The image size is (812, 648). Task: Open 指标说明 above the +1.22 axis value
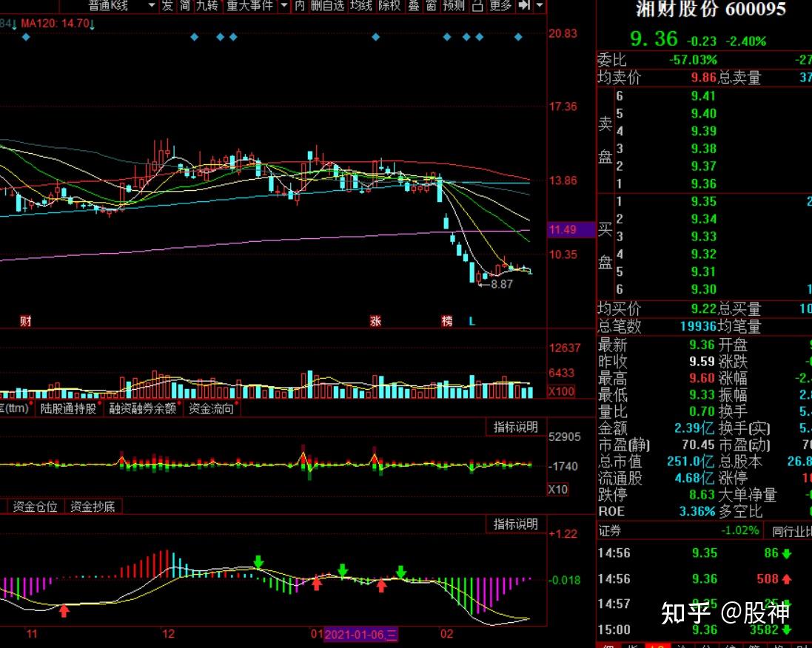[x=515, y=524]
